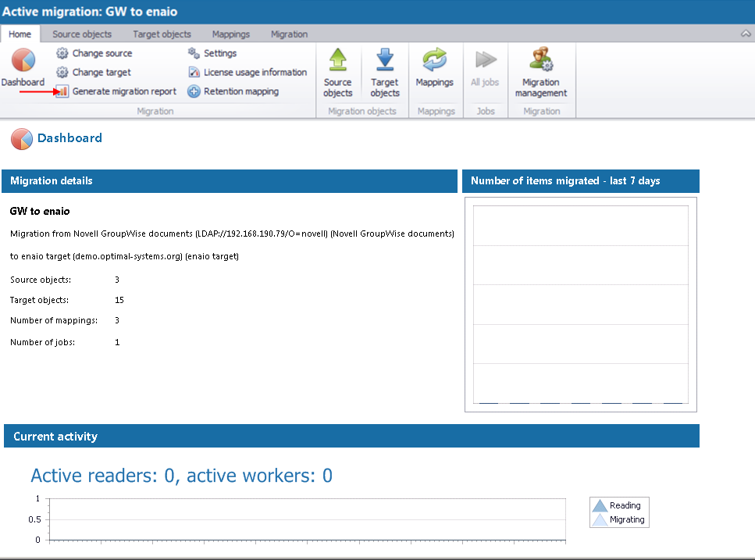Open Target objects with blue down arrow

click(384, 61)
